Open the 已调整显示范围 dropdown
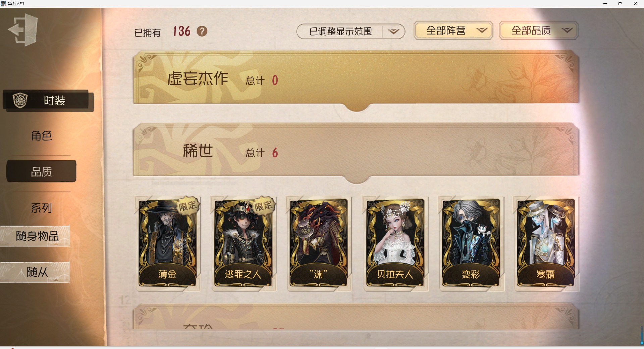 [351, 32]
